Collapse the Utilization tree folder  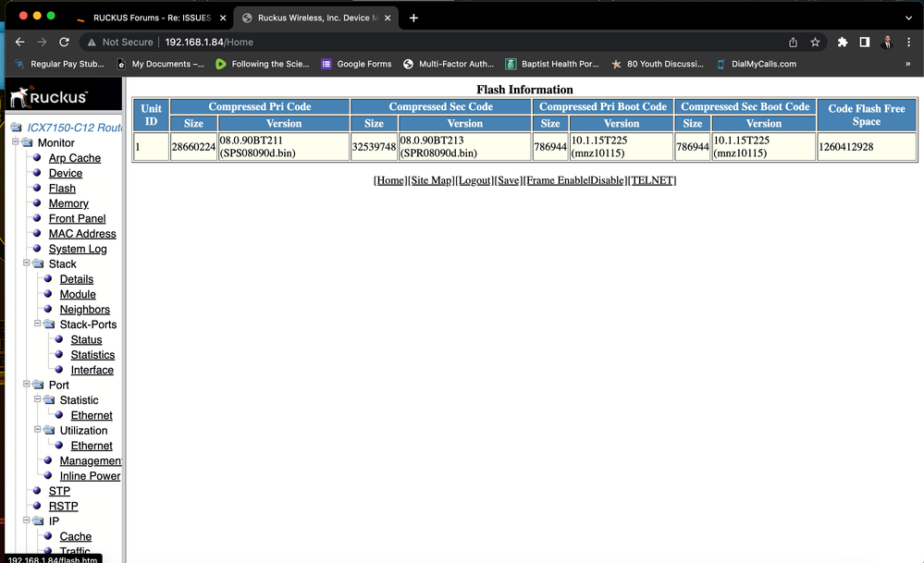tap(38, 431)
